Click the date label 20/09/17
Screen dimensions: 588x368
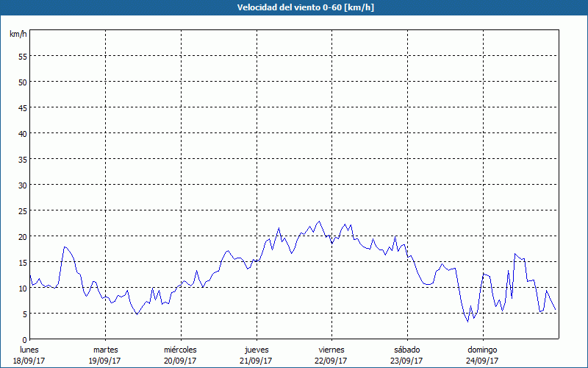click(180, 361)
